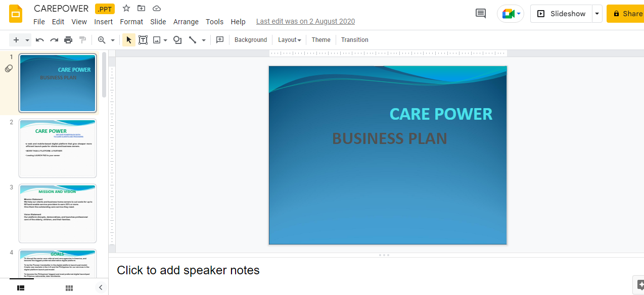Click the CARE POWER title on slide
The width and height of the screenshot is (644, 295).
(441, 114)
